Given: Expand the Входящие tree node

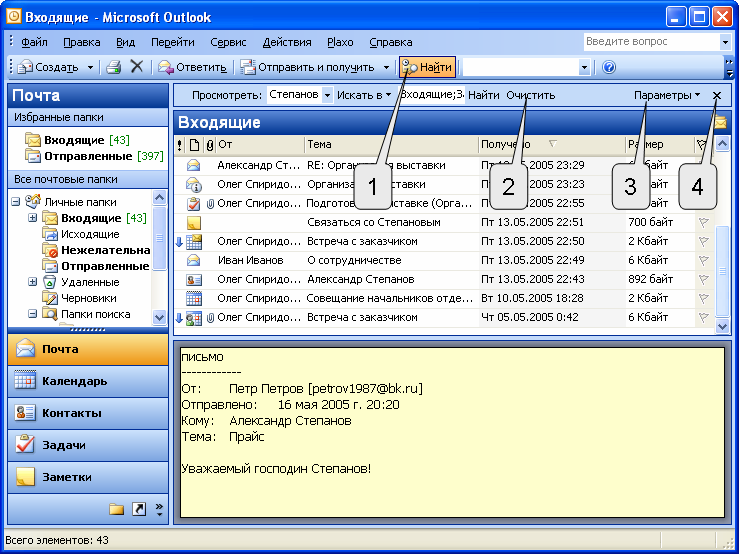Looking at the screenshot, I should (x=32, y=218).
